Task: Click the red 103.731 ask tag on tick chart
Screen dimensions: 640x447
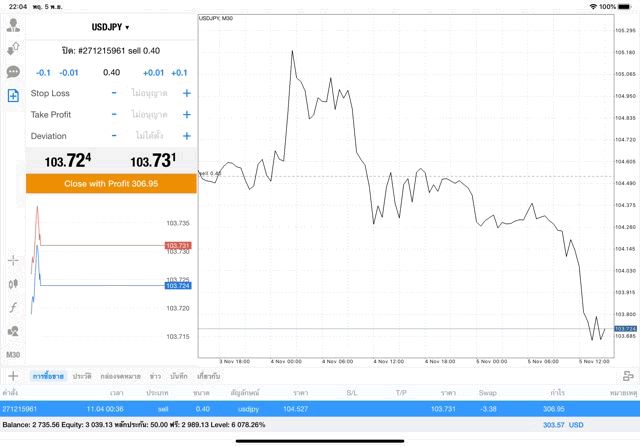Action: [x=178, y=245]
